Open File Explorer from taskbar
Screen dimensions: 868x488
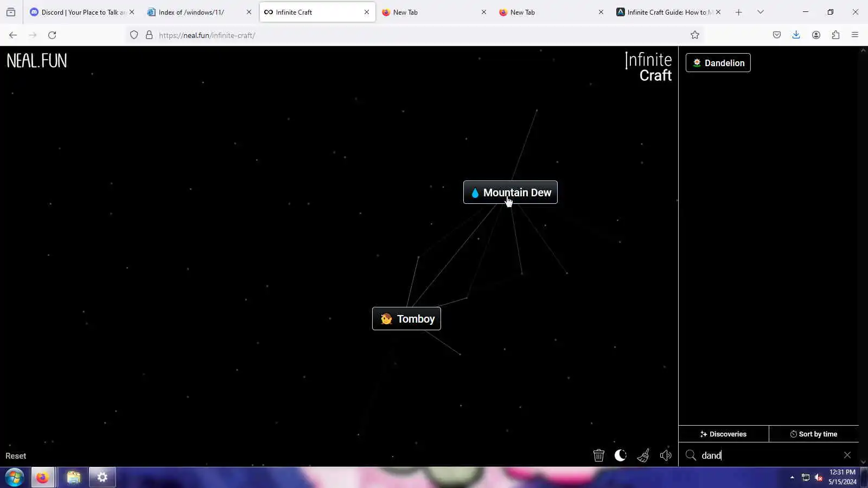point(73,477)
